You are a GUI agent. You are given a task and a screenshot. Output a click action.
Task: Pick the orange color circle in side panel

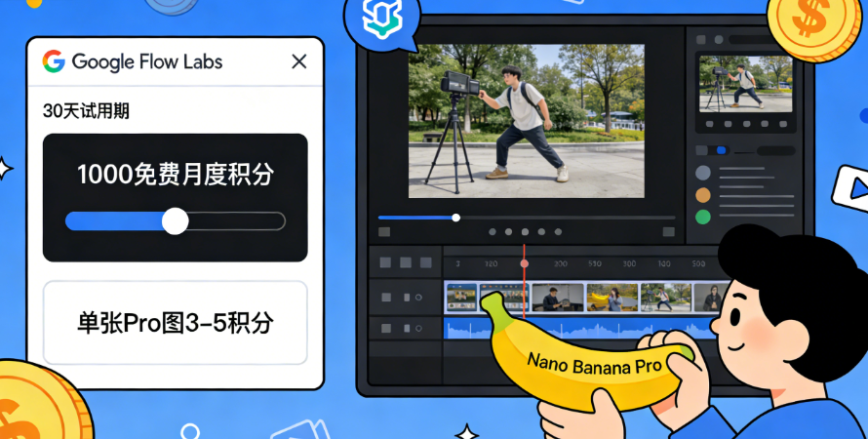click(703, 195)
